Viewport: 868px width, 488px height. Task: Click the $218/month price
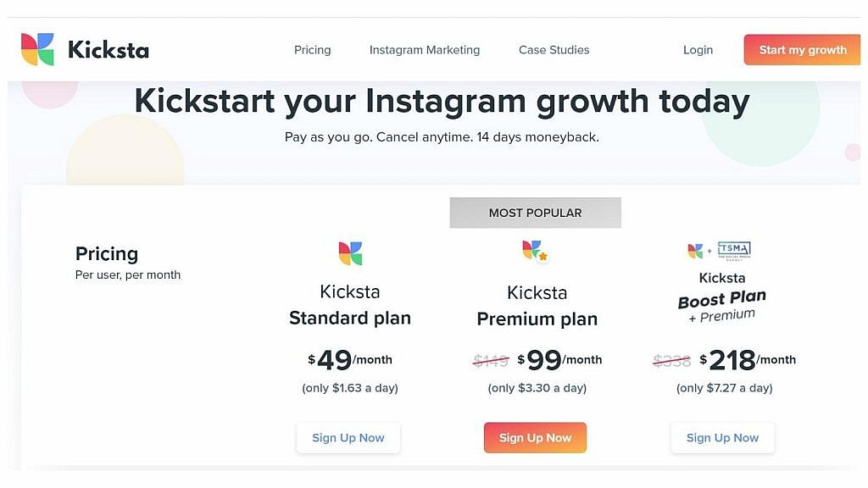tap(748, 360)
